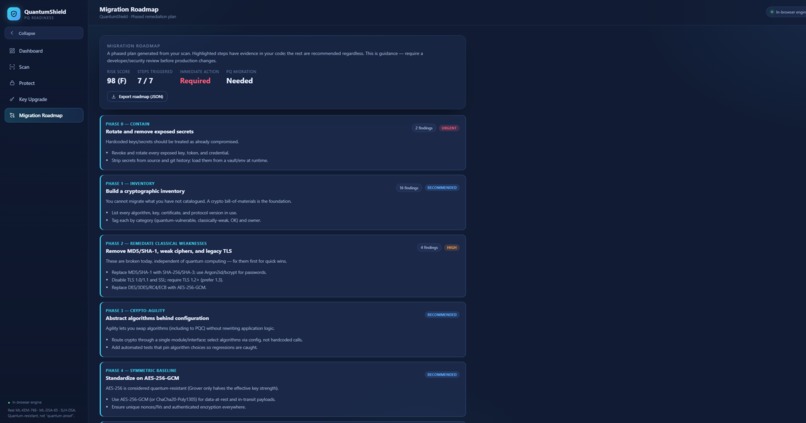Click the 'Phase 4 — Symmetric Baseline' label
This screenshot has width=806, height=423.
click(x=141, y=371)
